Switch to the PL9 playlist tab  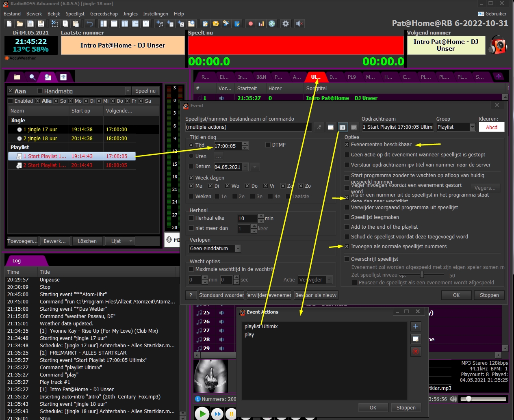tap(352, 77)
